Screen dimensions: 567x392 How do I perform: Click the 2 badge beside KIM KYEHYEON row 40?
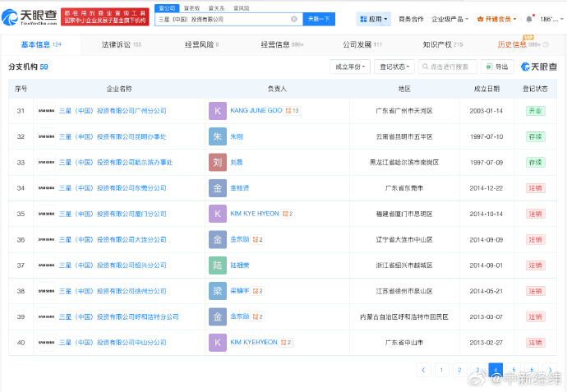(x=286, y=342)
